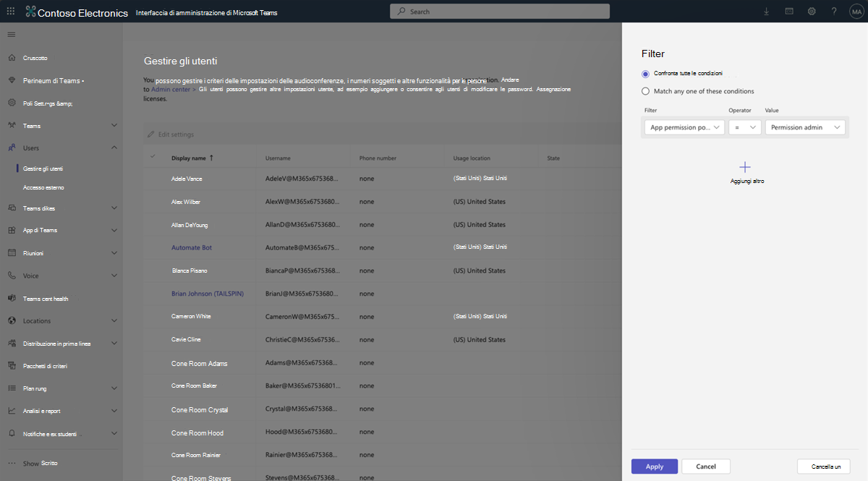Open the Permission admin value dropdown
868x481 pixels.
[805, 127]
